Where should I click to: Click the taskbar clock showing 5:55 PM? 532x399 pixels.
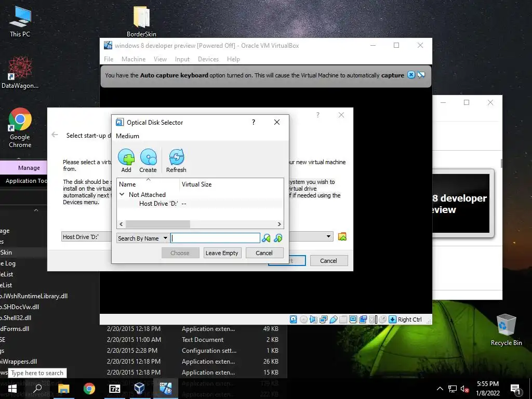(x=487, y=389)
